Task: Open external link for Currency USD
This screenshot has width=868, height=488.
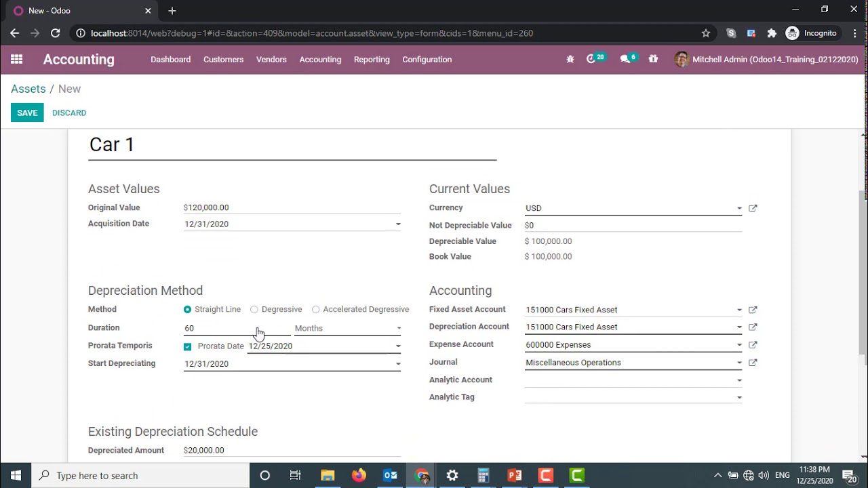Action: click(x=753, y=208)
